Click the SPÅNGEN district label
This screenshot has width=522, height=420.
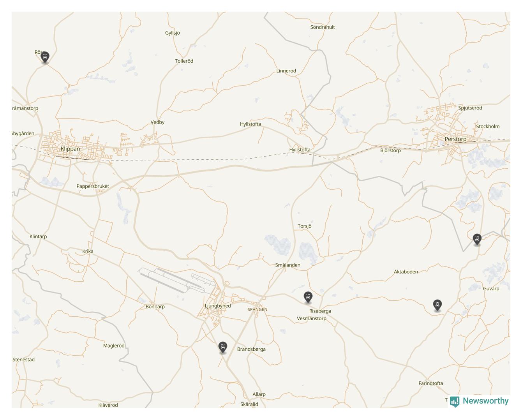click(257, 310)
